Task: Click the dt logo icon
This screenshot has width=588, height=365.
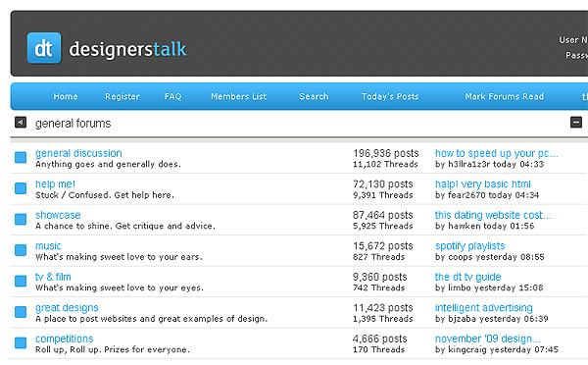Action: (x=44, y=48)
